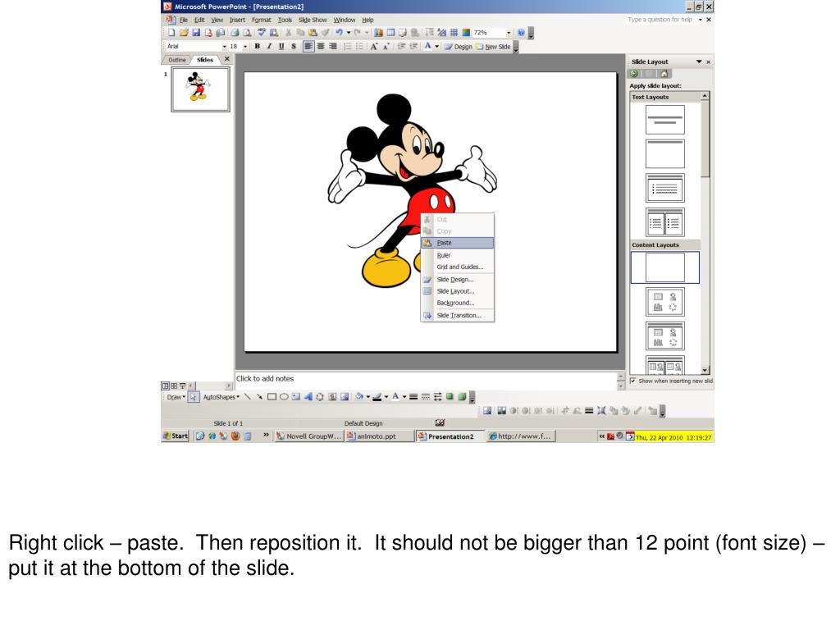This screenshot has height=630, width=840.
Task: Click the Fill Color paint bucket
Action: pyautogui.click(x=358, y=397)
